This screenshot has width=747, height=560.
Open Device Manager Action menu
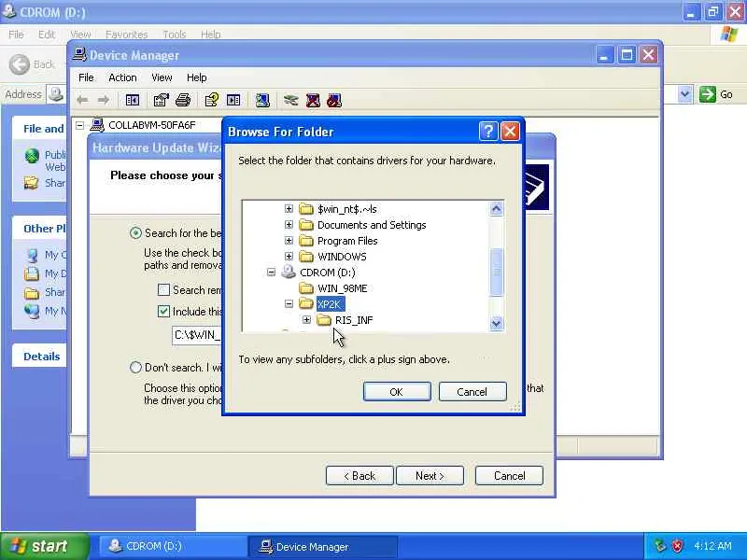(122, 77)
